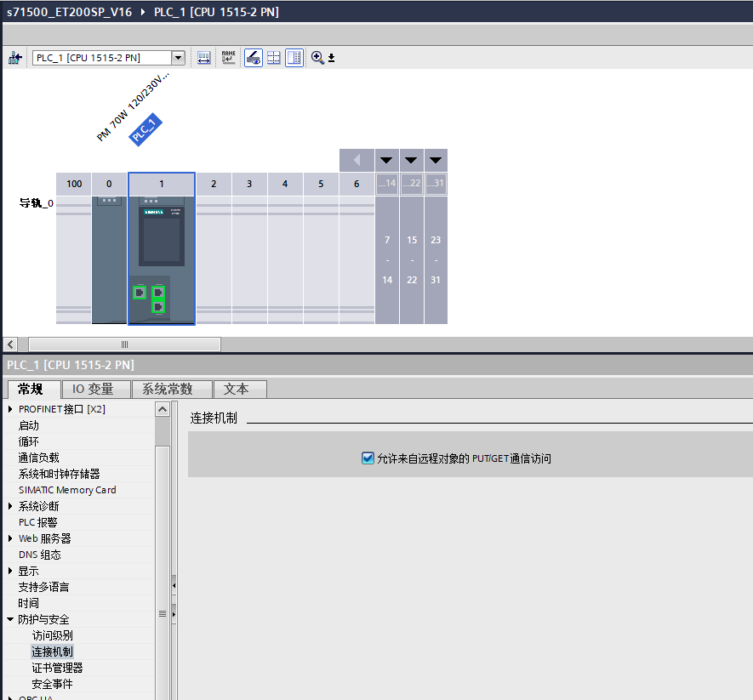Select rack slot header 100

coord(74,184)
